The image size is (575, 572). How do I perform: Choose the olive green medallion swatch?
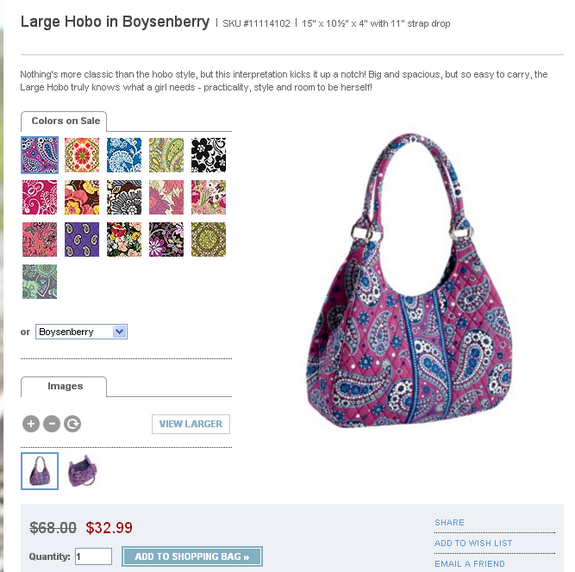(x=208, y=239)
